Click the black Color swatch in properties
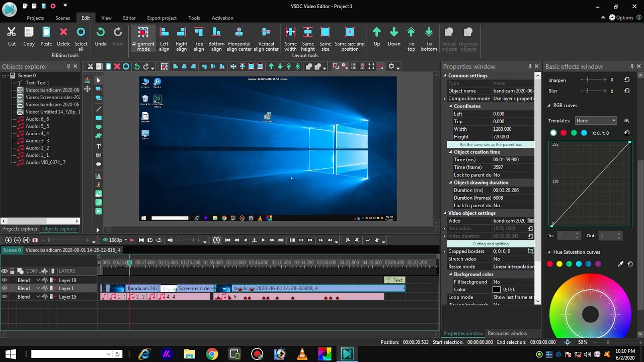Viewport: 644px width, 362px height. point(497,290)
